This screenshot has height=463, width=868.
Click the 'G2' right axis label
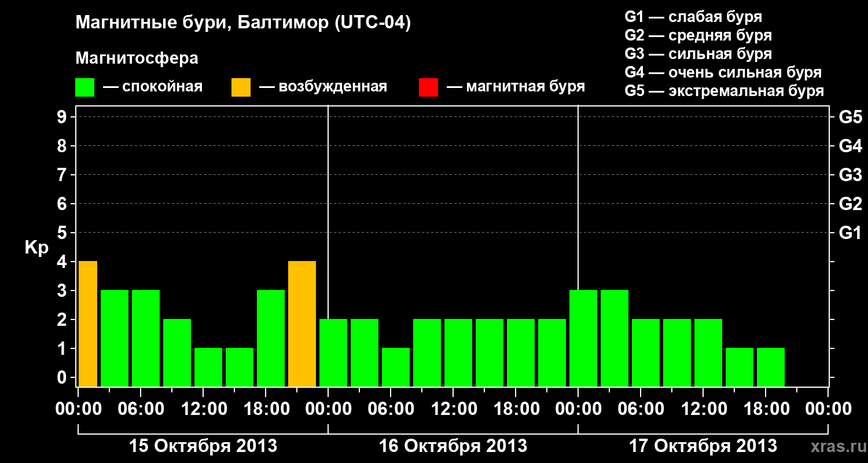pyautogui.click(x=850, y=204)
